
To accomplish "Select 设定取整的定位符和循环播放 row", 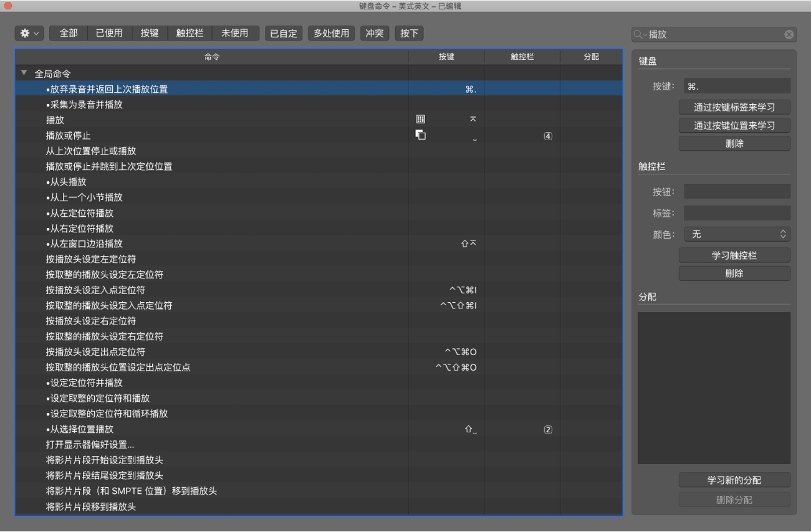I will (x=319, y=414).
